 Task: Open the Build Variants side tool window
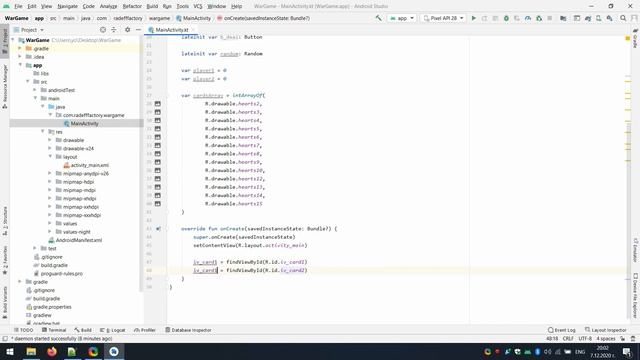click(5, 302)
